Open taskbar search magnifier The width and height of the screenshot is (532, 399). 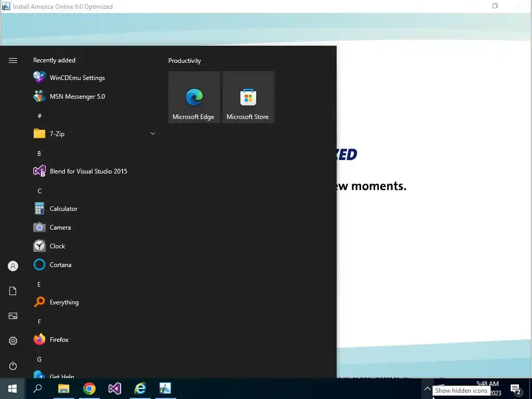[x=37, y=389]
